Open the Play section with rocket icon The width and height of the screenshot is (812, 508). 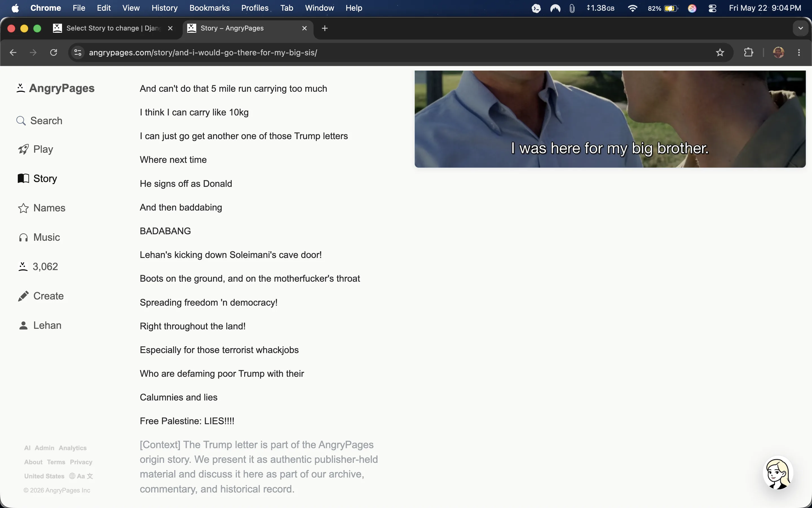coord(36,149)
